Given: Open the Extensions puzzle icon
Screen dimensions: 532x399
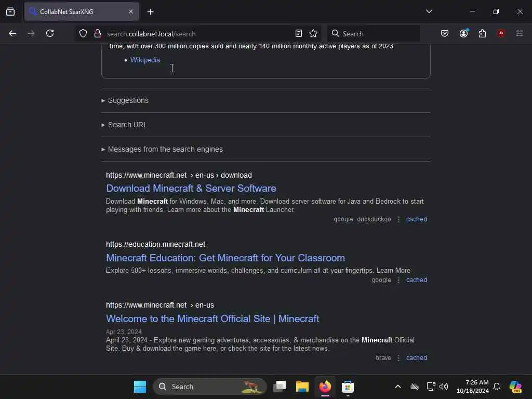Looking at the screenshot, I should (482, 33).
